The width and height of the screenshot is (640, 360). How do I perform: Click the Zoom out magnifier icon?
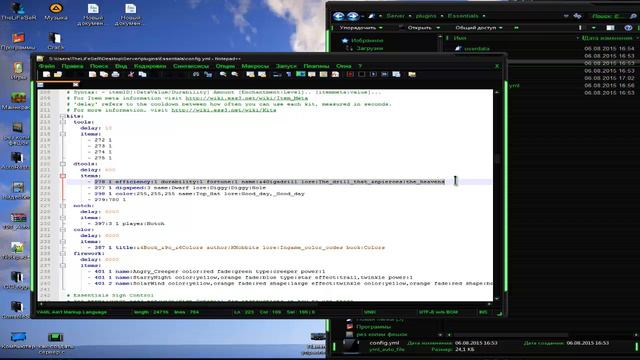[235, 74]
